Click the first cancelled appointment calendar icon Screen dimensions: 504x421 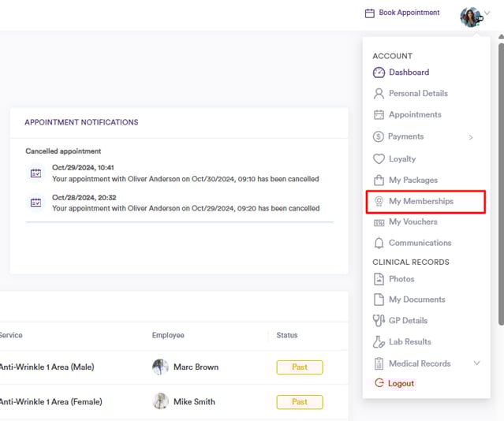(35, 173)
